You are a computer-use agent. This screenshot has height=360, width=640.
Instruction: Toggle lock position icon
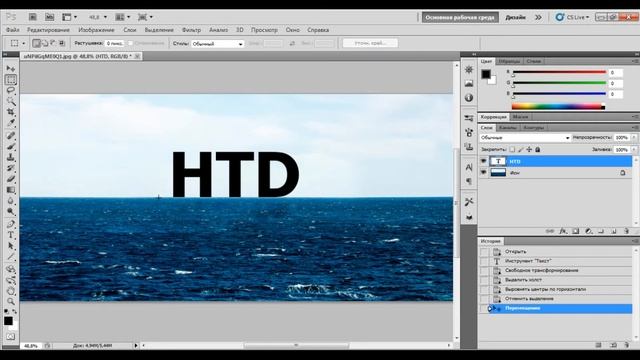(x=529, y=149)
